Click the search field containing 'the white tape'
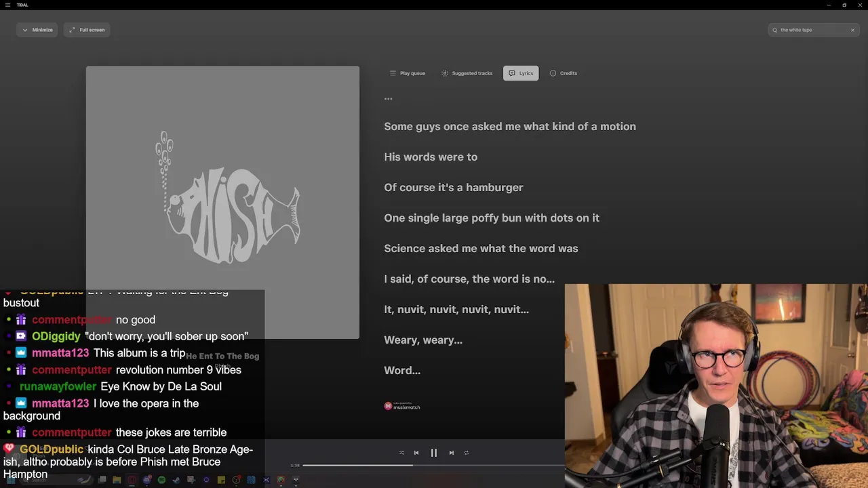Viewport: 868px width, 488px height. (x=813, y=30)
